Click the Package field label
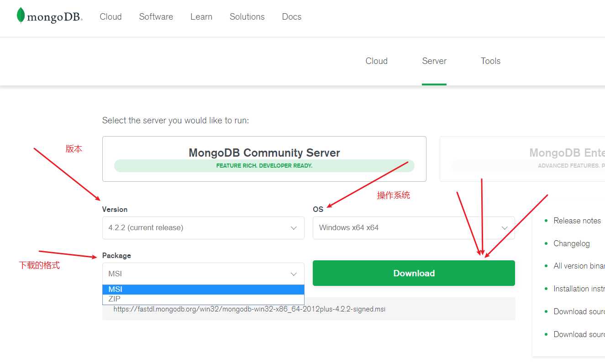605x364 pixels. [116, 256]
